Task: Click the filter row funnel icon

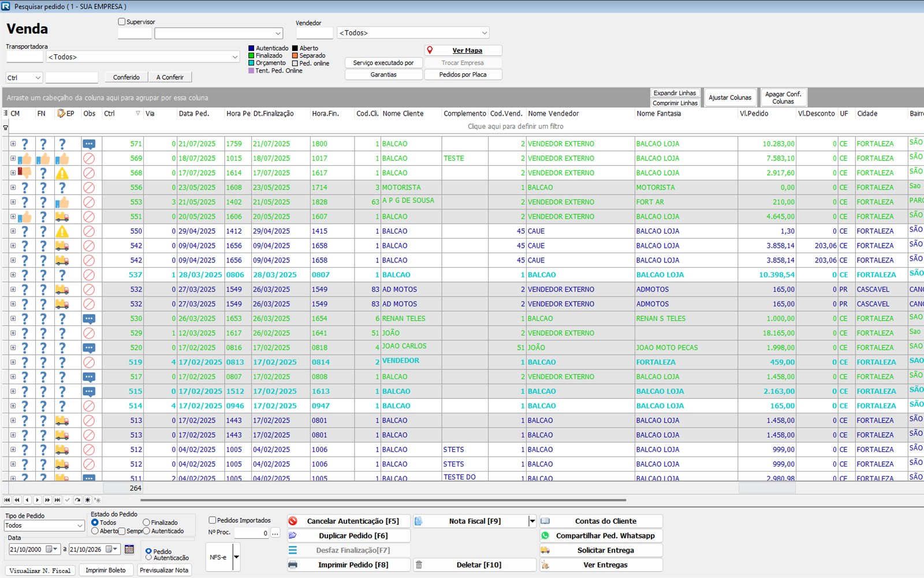Action: [x=6, y=127]
